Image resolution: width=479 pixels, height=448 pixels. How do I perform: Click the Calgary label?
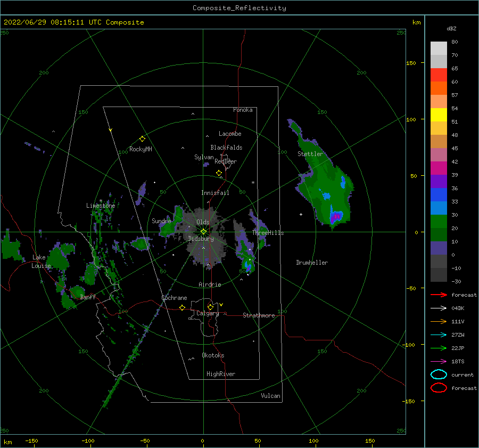[208, 313]
